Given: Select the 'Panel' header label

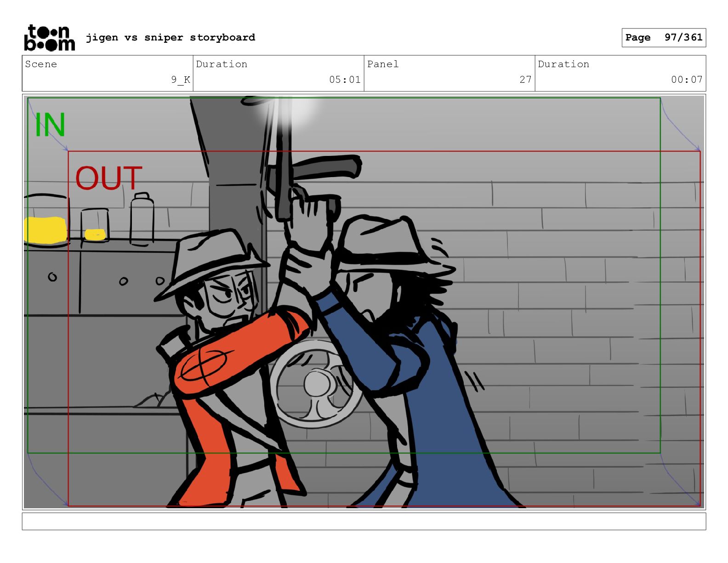Looking at the screenshot, I should 383,64.
